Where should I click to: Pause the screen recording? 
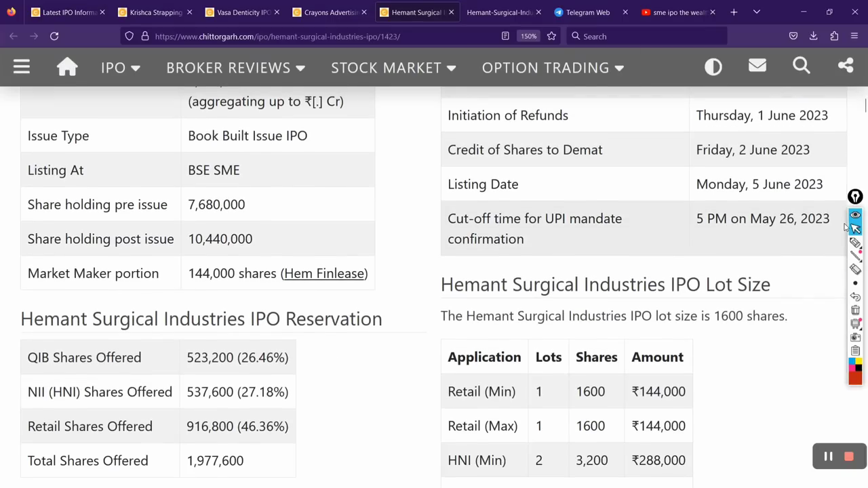[x=828, y=457]
